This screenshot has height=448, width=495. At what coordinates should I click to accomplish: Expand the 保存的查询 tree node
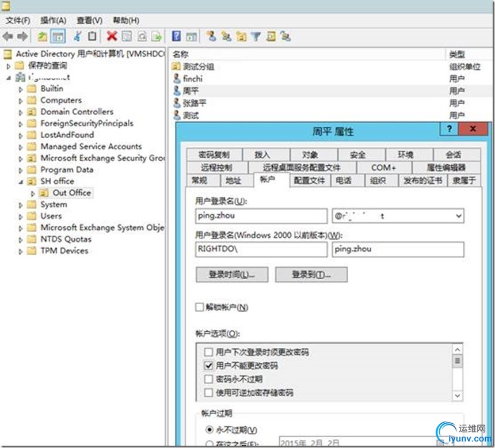(x=9, y=66)
